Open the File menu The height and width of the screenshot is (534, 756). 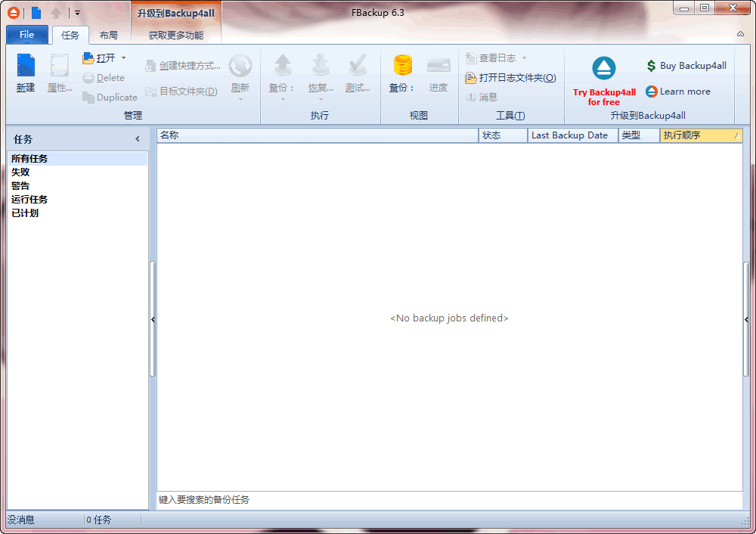[26, 35]
